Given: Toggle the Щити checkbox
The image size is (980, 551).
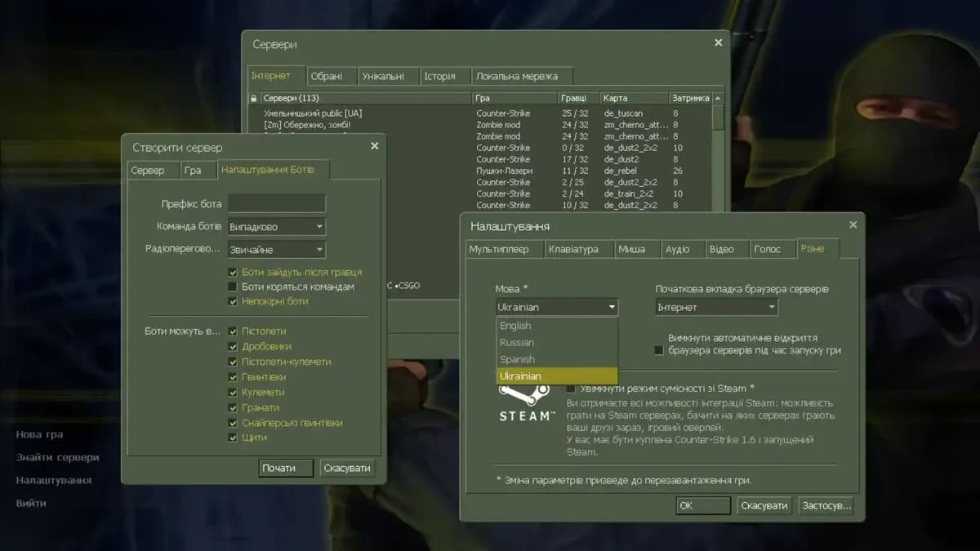Looking at the screenshot, I should pyautogui.click(x=233, y=438).
